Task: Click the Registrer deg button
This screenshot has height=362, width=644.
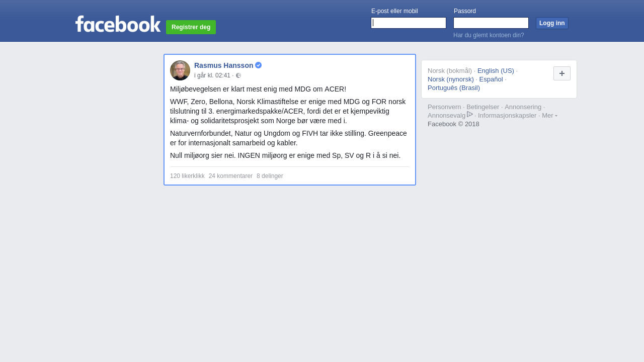Action: pyautogui.click(x=191, y=27)
